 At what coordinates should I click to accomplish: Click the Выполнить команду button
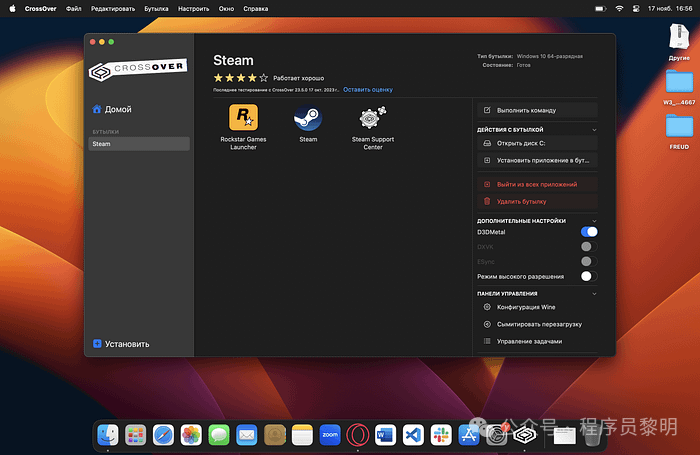[x=537, y=110]
